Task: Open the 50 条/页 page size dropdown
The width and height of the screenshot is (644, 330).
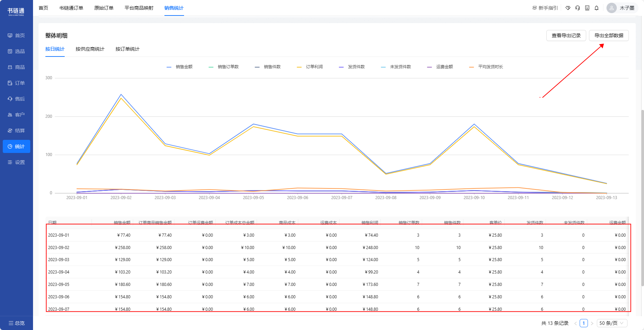Action: click(x=612, y=323)
